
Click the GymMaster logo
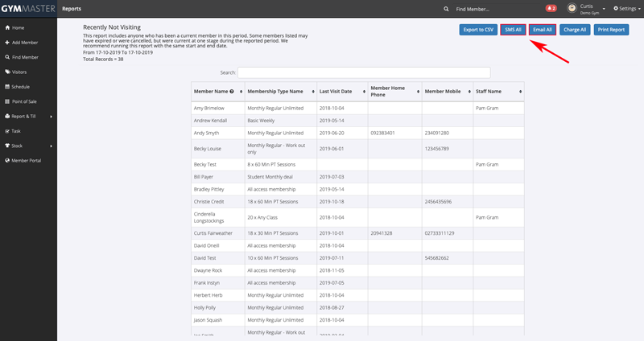tap(27, 8)
